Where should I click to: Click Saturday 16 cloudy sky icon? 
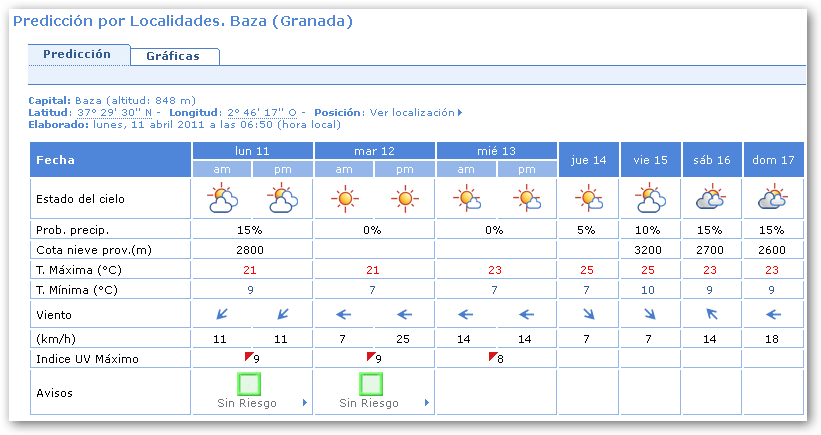pyautogui.click(x=712, y=199)
